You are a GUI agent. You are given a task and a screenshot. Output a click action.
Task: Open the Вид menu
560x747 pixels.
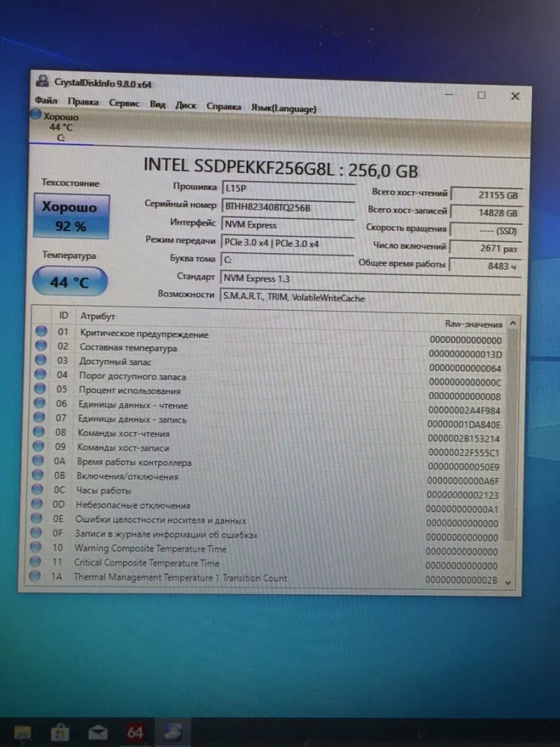click(157, 104)
